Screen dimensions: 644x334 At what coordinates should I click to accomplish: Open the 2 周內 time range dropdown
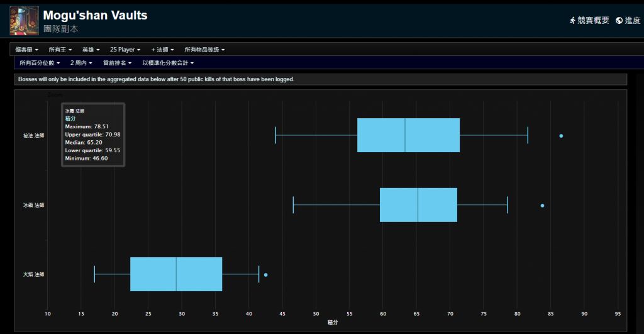[82, 63]
